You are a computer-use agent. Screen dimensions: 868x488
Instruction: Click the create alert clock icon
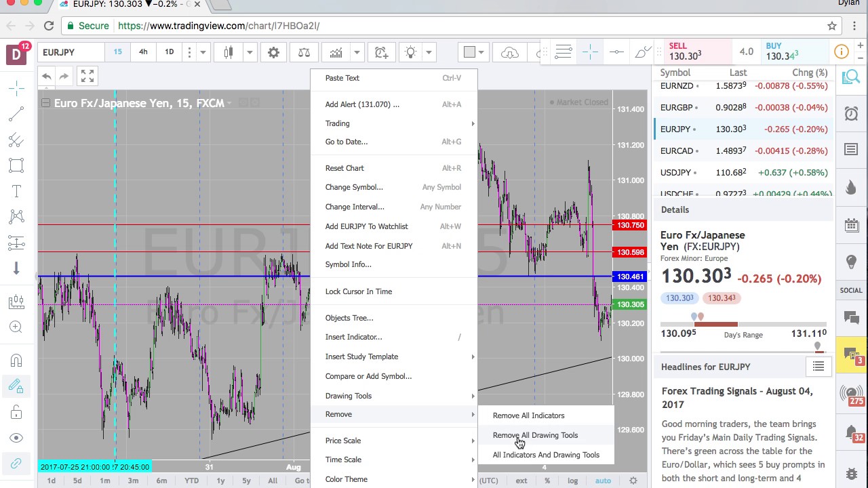pos(381,52)
